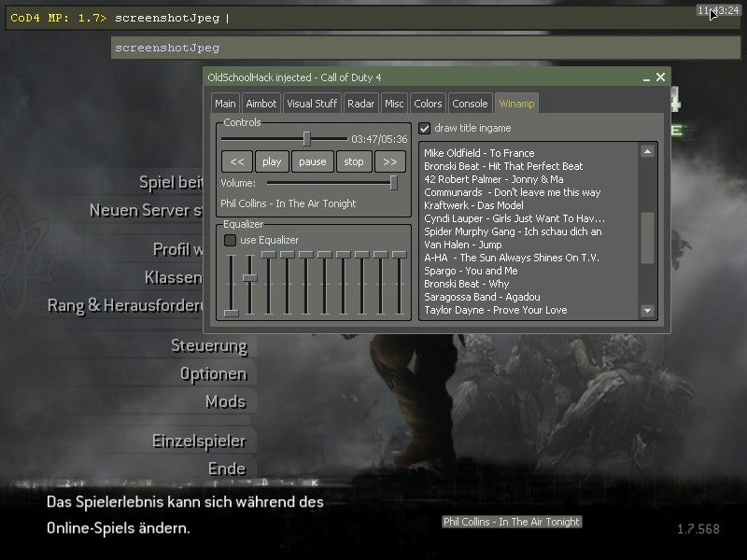This screenshot has width=747, height=560.
Task: Click the play button
Action: point(272,161)
